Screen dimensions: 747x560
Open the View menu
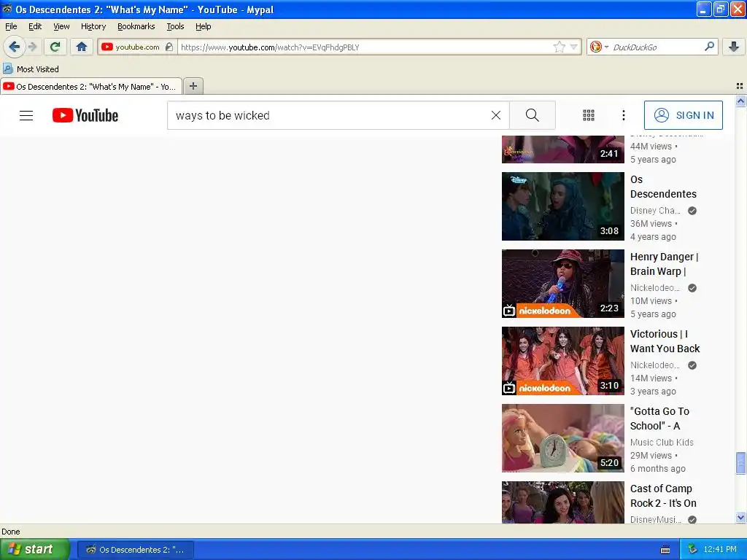[x=61, y=26]
